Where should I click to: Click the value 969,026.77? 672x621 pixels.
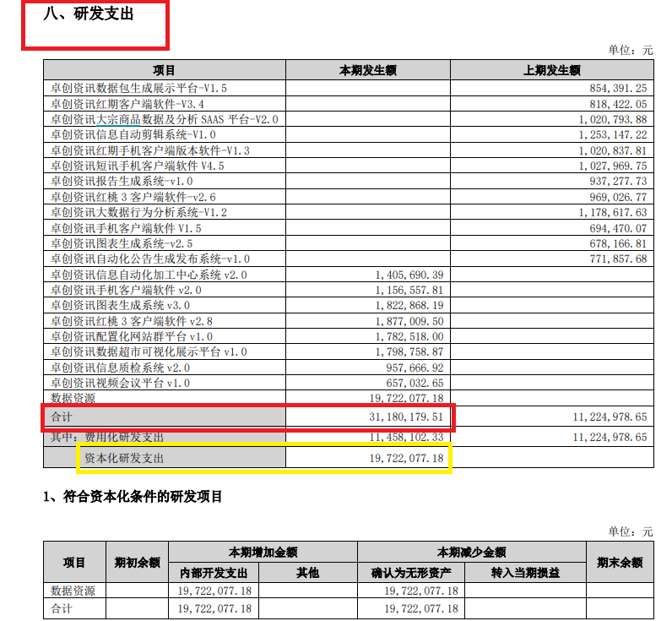point(618,197)
